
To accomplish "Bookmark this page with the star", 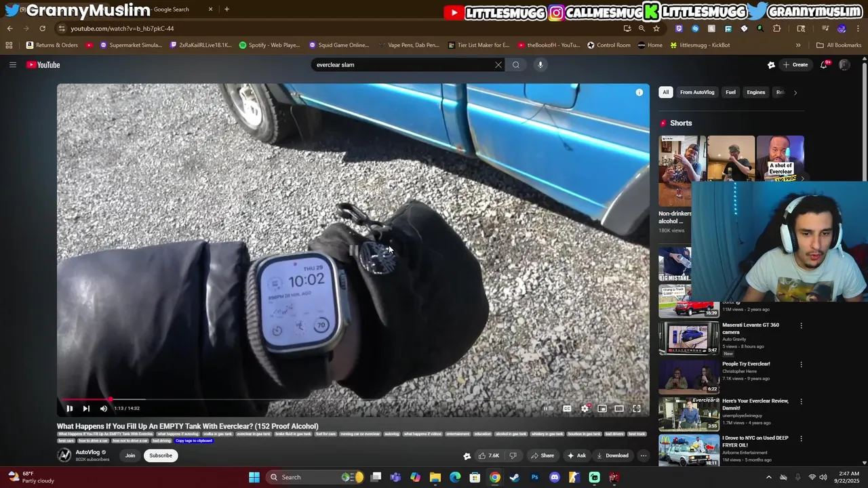I will [x=656, y=28].
